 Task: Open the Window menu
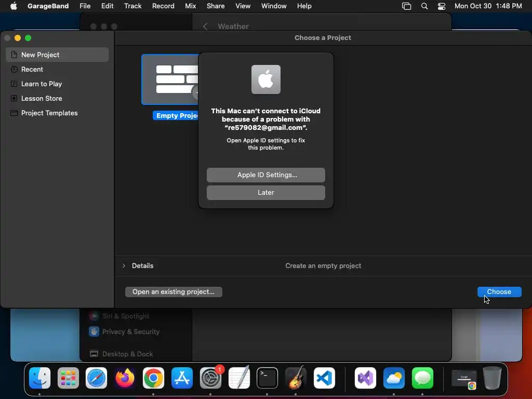[x=273, y=6]
